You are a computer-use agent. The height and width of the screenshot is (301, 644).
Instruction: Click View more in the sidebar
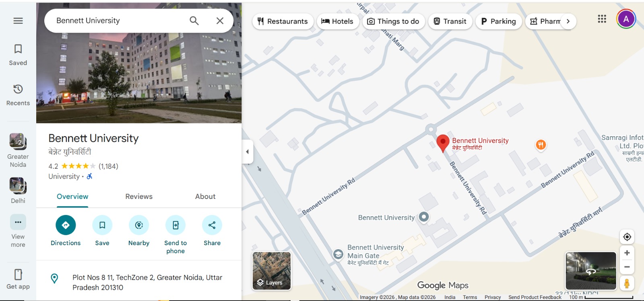[18, 231]
